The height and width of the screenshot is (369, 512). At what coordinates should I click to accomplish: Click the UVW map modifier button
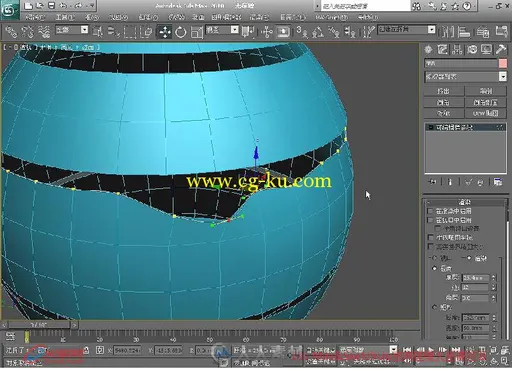pyautogui.click(x=486, y=113)
